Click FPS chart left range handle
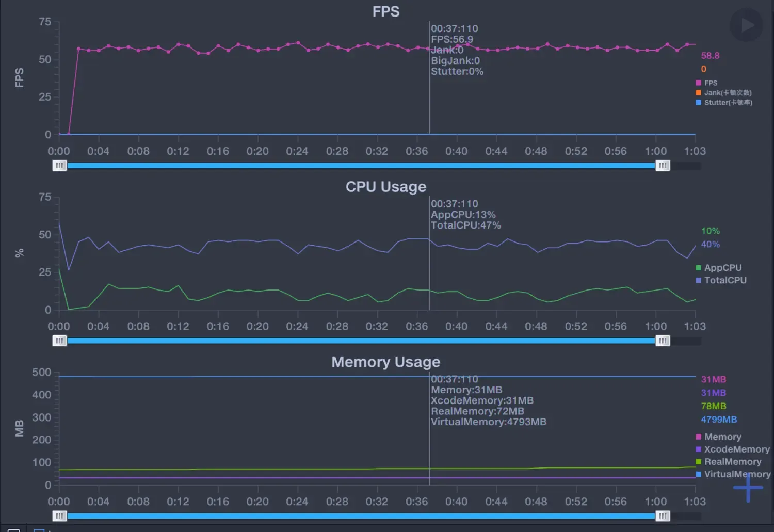 click(60, 166)
